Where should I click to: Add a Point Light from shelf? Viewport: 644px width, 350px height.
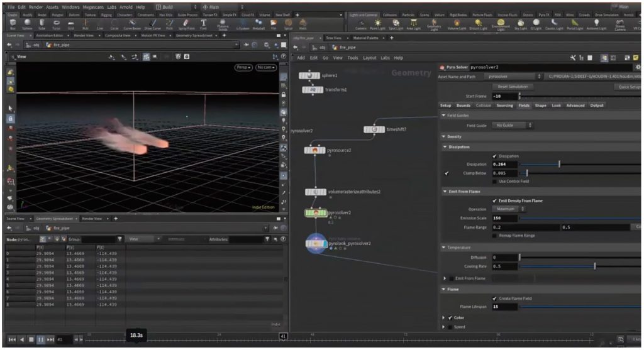point(378,25)
